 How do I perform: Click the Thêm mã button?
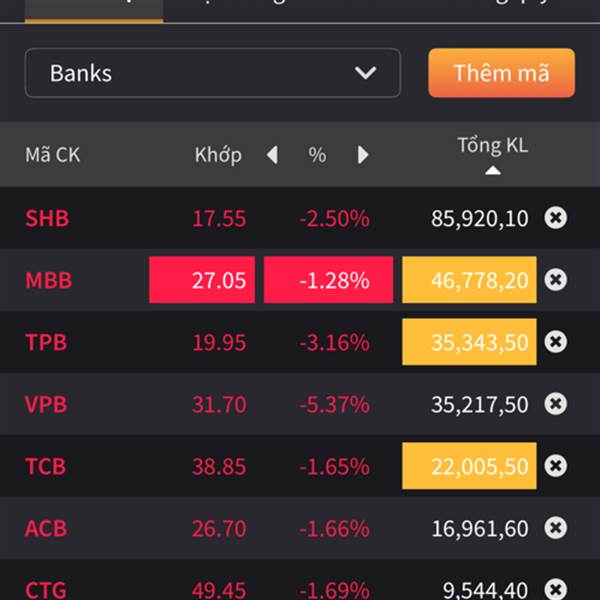coord(501,73)
